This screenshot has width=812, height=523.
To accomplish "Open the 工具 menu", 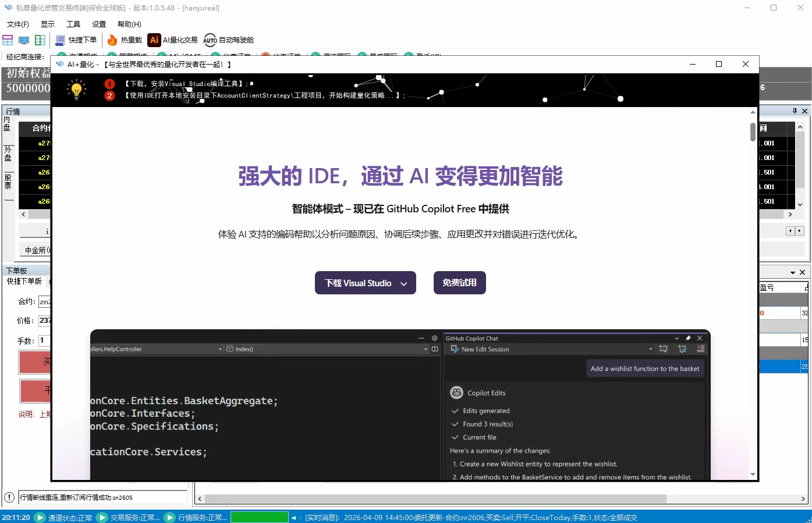I will click(73, 24).
